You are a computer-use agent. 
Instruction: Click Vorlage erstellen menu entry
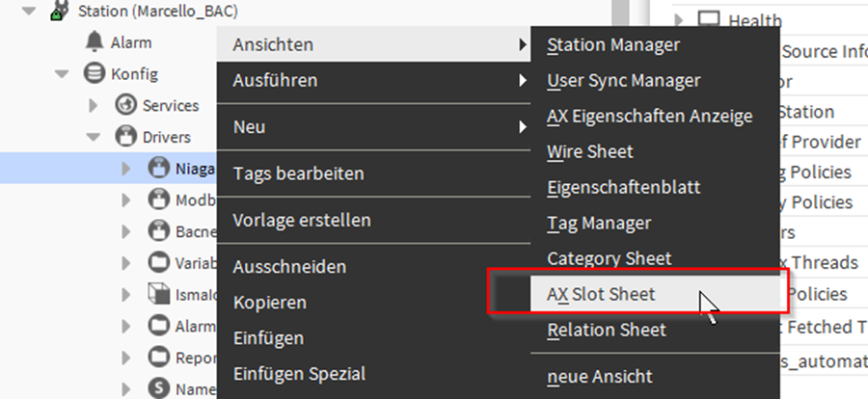tap(301, 220)
